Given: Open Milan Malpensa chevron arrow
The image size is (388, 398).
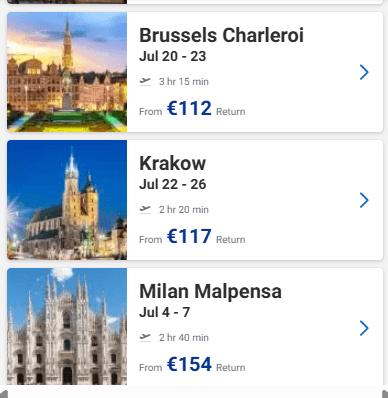Looking at the screenshot, I should tap(364, 328).
